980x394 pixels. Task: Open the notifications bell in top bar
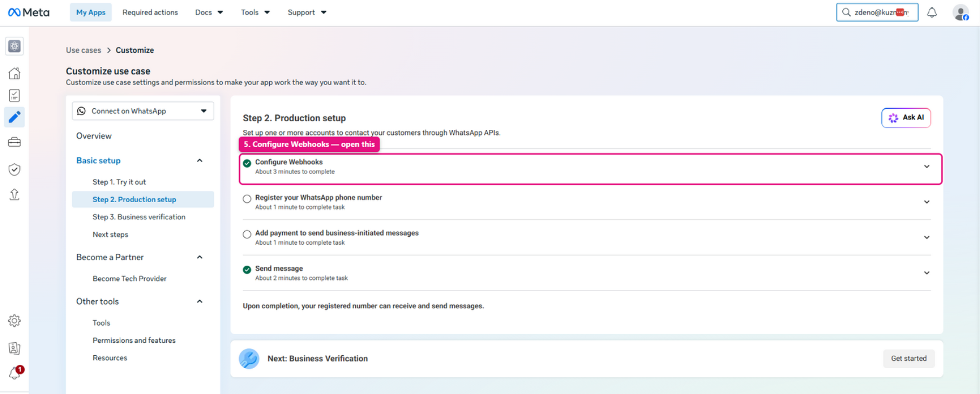(x=932, y=12)
